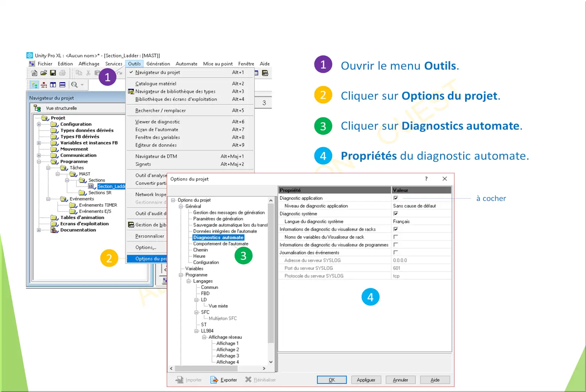Select the functional view red hierarchy icon
This screenshot has height=392, width=586.
click(44, 85)
